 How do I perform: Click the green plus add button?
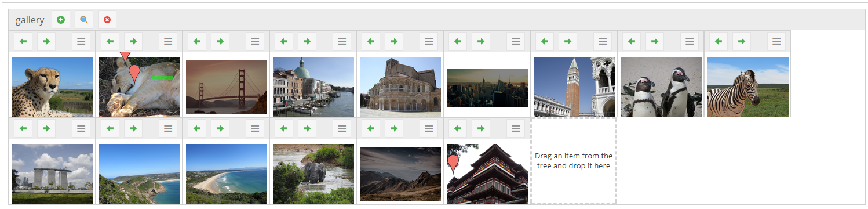click(61, 20)
